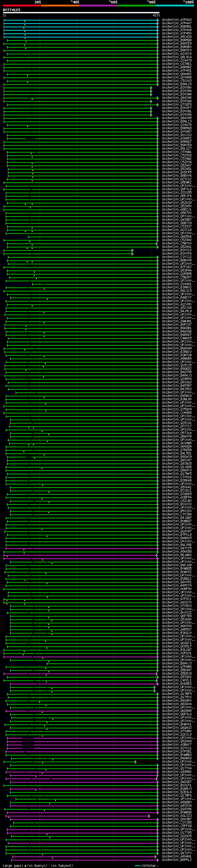197x868 pixels.
Task: Select the UniRef100_Q1JQ48 label
Action: 177,467
